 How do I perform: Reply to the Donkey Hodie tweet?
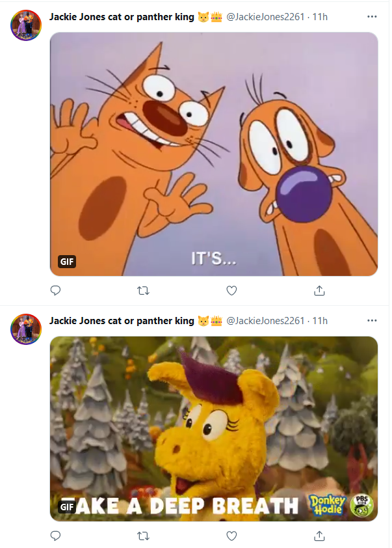pyautogui.click(x=56, y=536)
